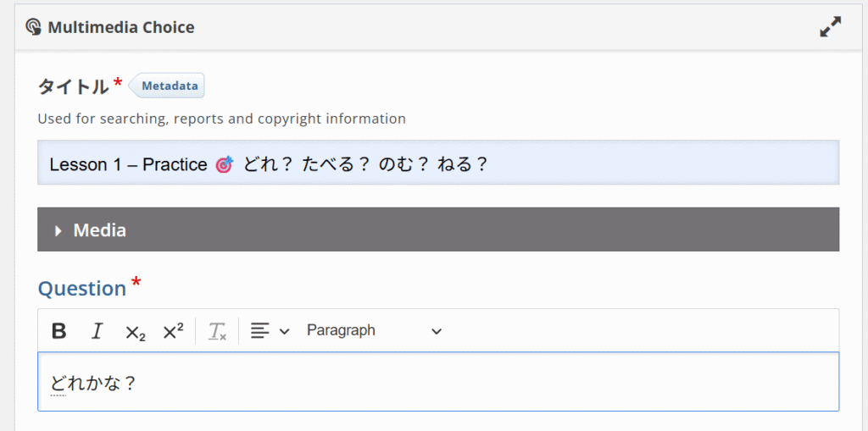Click the Question section label
This screenshot has width=868, height=431.
tap(82, 289)
